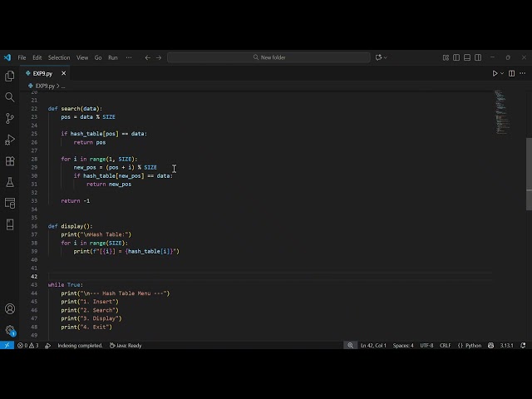Click line number 29 in gutter
The image size is (532, 399).
tap(34, 168)
